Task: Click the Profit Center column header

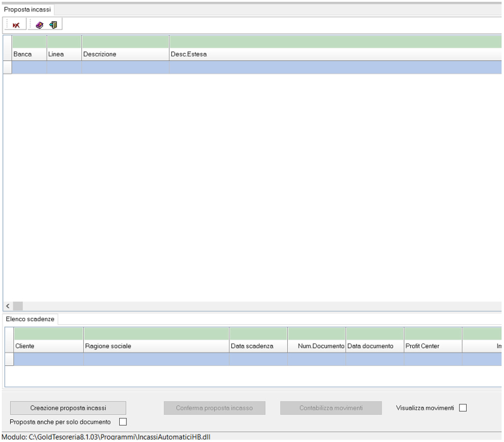Action: [433, 346]
